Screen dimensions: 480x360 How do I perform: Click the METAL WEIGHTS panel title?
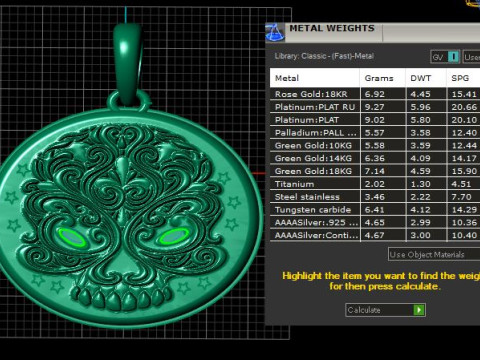pyautogui.click(x=332, y=28)
